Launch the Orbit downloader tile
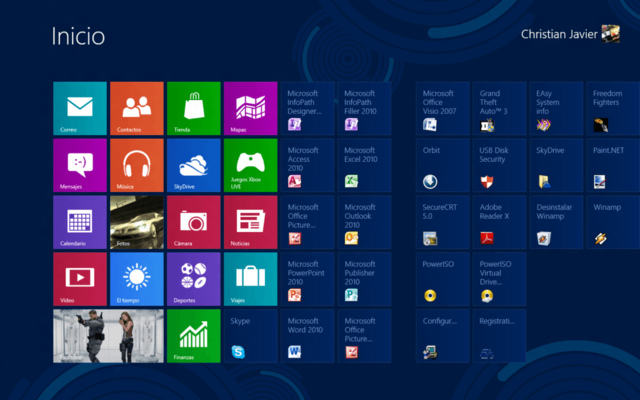 [x=442, y=165]
